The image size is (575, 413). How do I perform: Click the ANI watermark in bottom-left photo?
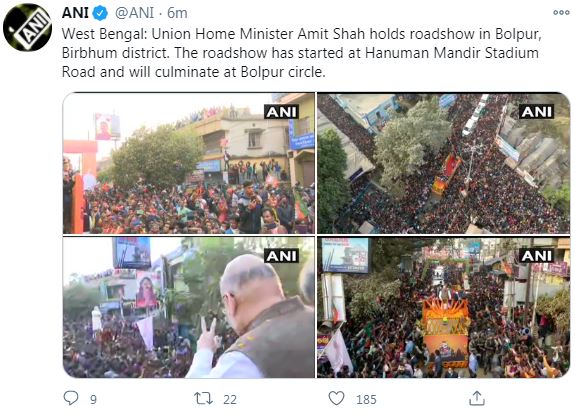[x=281, y=256]
